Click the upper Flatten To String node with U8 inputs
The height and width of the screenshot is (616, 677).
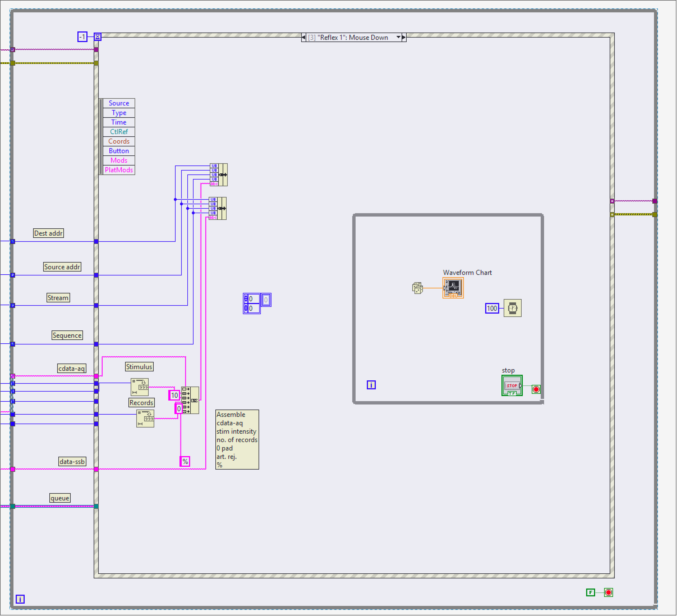(x=218, y=175)
